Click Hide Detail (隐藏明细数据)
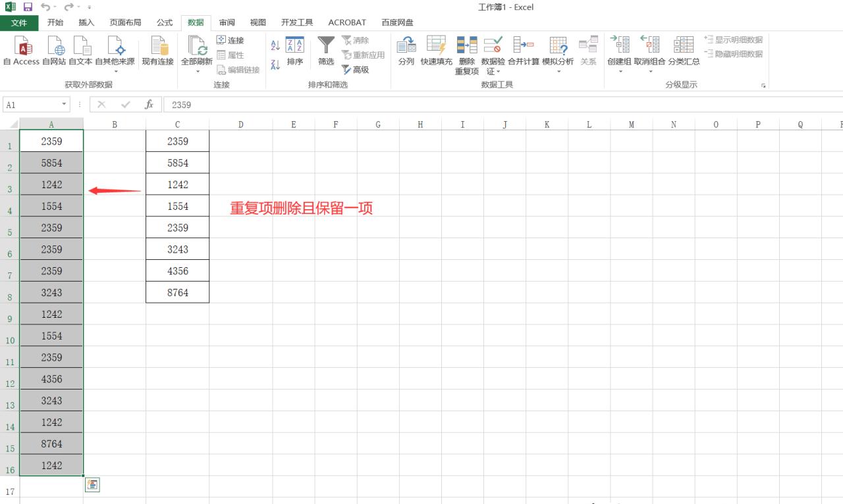The width and height of the screenshot is (843, 504). [733, 54]
